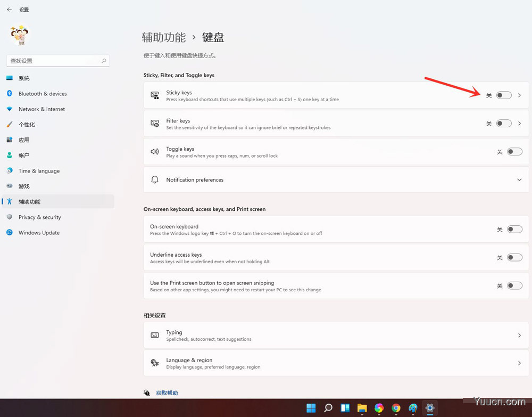Click the Filter keys label text
Screen dimensions: 532x417
coord(178,120)
